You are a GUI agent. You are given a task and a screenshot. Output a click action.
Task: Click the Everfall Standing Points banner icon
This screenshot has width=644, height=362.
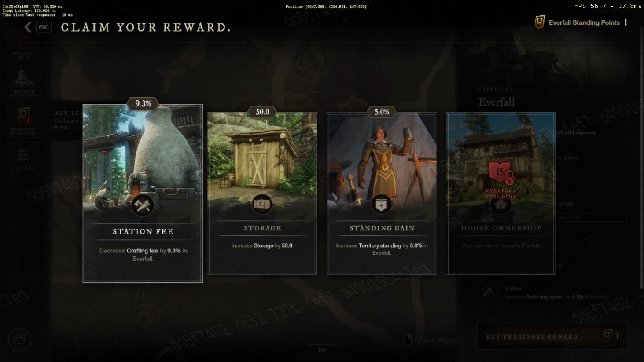[x=540, y=22]
